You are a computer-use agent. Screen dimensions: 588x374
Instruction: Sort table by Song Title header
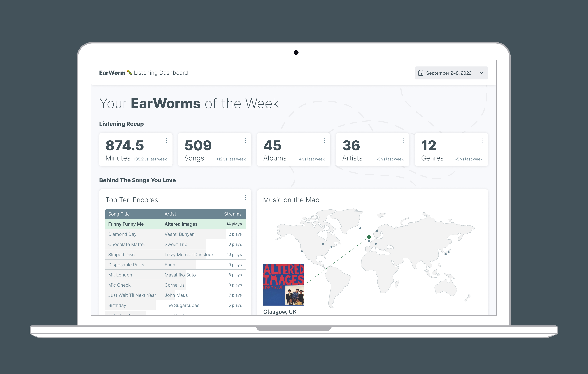pyautogui.click(x=119, y=214)
